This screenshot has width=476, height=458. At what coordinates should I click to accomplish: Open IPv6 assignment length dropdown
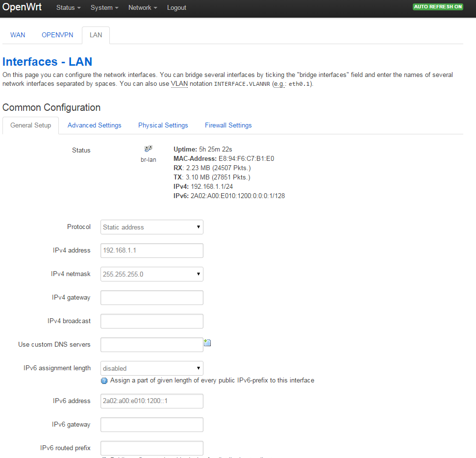tap(151, 368)
